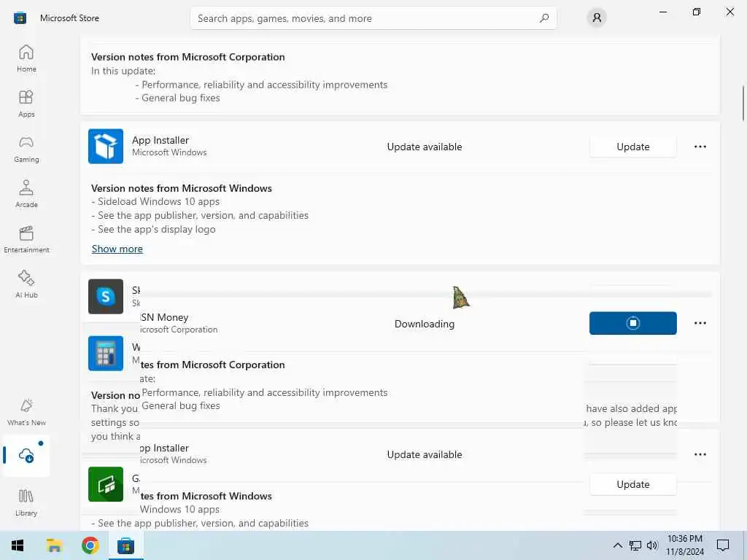
Task: Open Windows Start menu
Action: [18, 545]
